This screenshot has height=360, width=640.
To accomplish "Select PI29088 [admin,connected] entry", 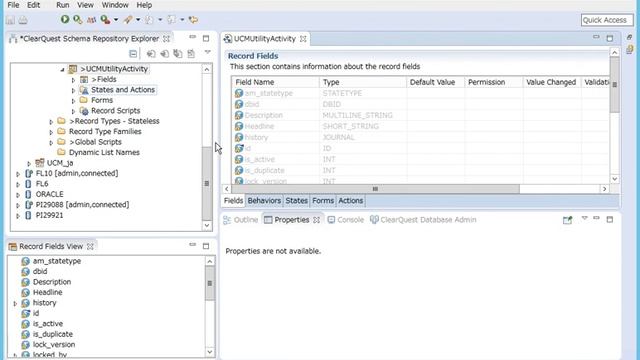I will [x=82, y=204].
